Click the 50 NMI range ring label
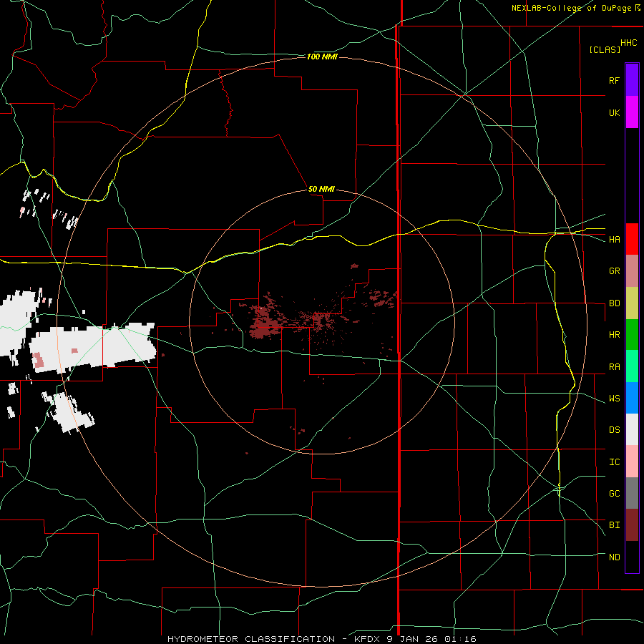Image resolution: width=644 pixels, height=644 pixels. 321,189
